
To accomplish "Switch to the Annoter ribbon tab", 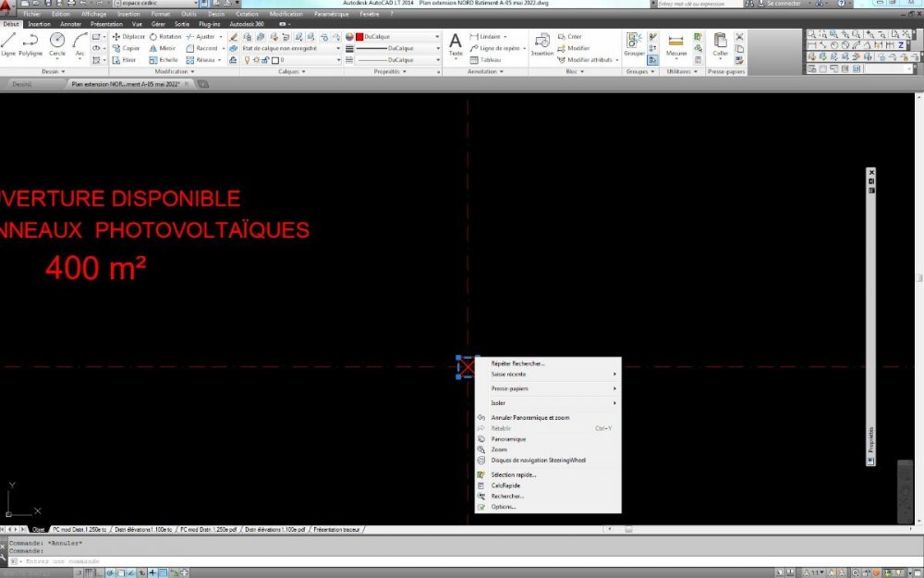I will (71, 24).
